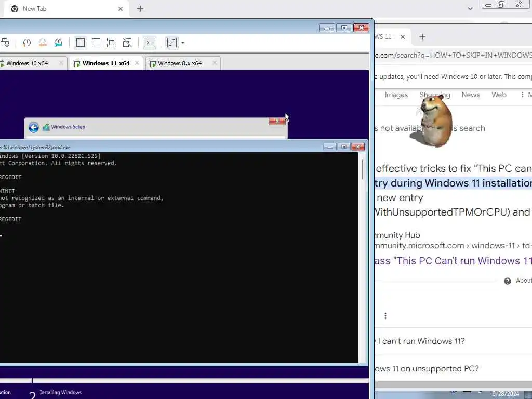Open Chrome tab search chevron

tap(470, 9)
